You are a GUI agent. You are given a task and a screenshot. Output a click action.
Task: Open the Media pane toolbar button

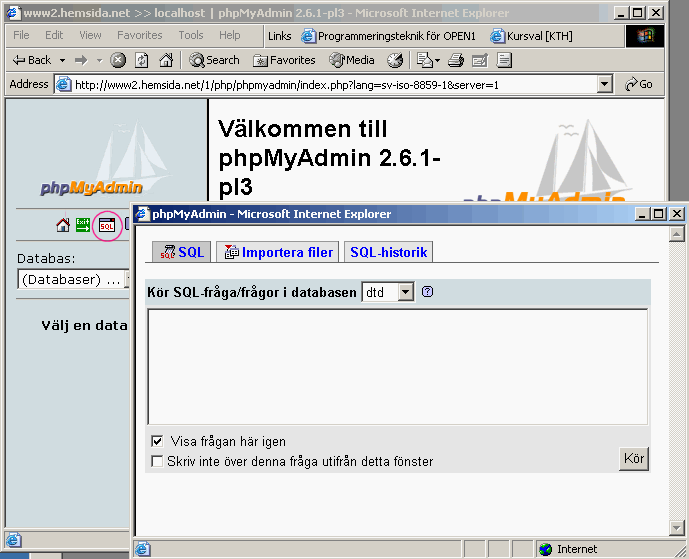[x=352, y=60]
